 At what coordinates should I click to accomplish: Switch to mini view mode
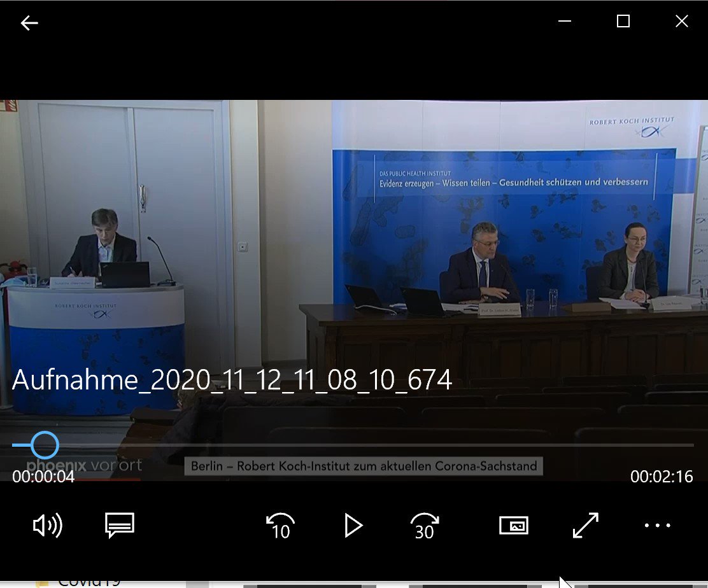coord(513,525)
